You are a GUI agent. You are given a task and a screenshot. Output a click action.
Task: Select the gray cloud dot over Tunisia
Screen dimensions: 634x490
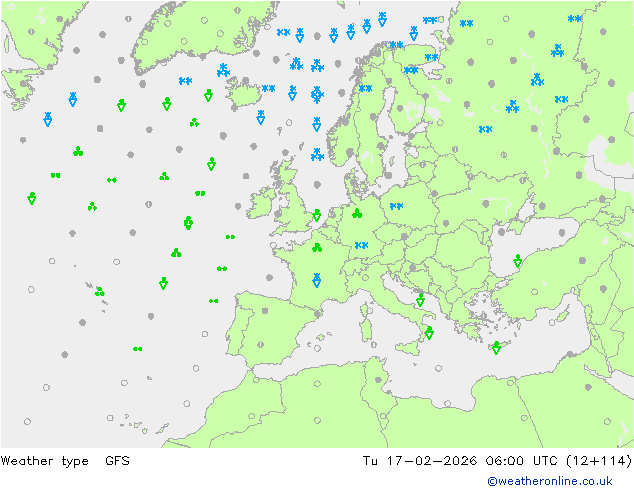click(378, 380)
